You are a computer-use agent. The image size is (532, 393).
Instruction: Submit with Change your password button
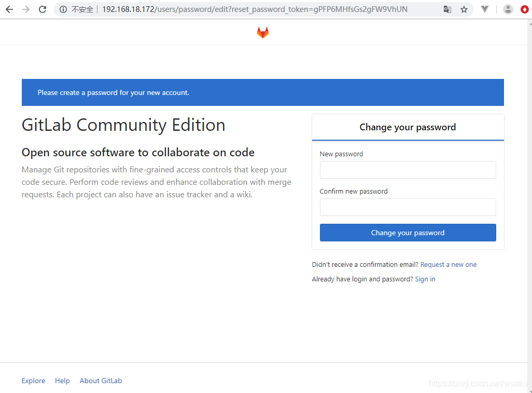pyautogui.click(x=408, y=233)
